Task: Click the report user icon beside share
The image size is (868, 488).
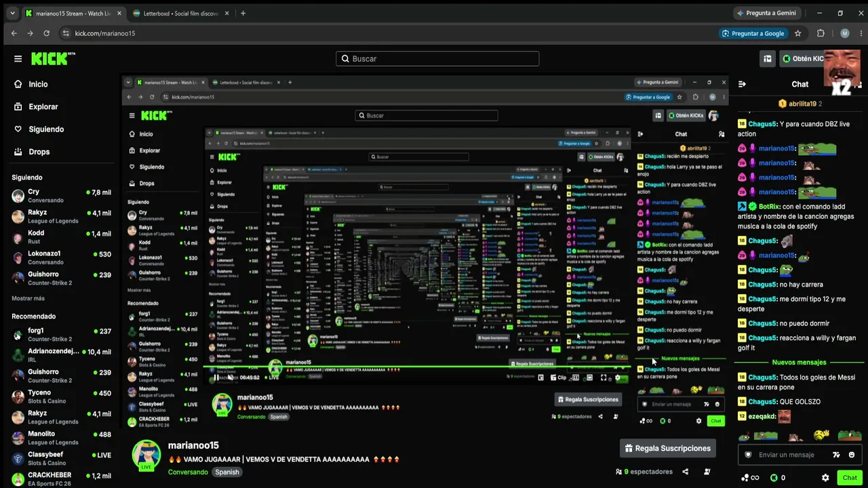Action: pyautogui.click(x=707, y=472)
